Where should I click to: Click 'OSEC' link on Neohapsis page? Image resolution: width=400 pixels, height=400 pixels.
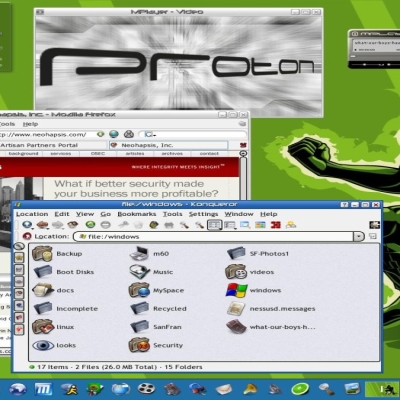[x=98, y=154]
